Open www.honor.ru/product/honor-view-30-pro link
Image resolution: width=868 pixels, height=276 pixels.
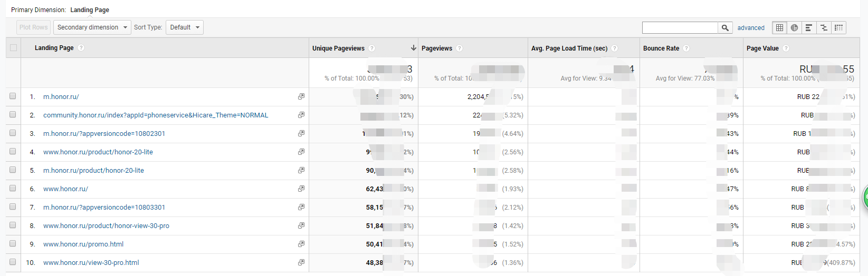(106, 226)
